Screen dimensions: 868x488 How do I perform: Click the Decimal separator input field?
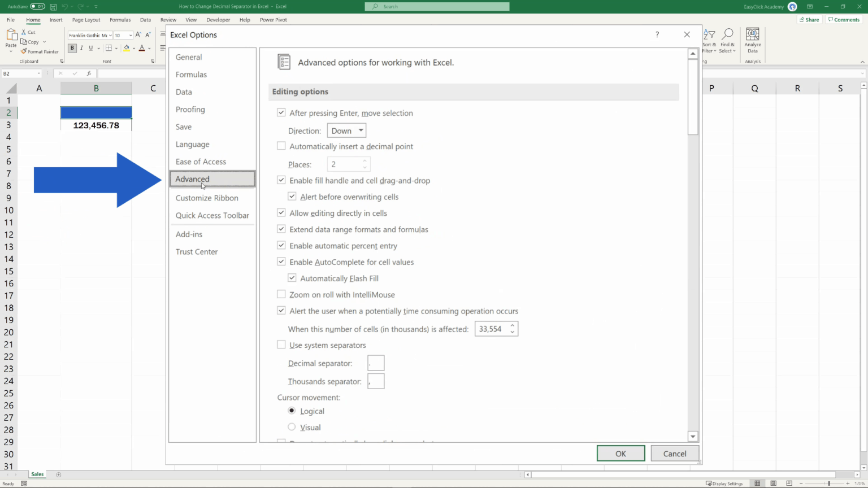376,363
